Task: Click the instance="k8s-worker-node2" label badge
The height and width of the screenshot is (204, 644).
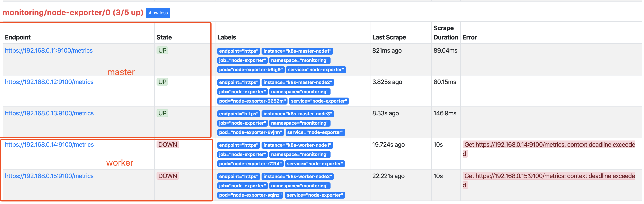Action: (298, 177)
